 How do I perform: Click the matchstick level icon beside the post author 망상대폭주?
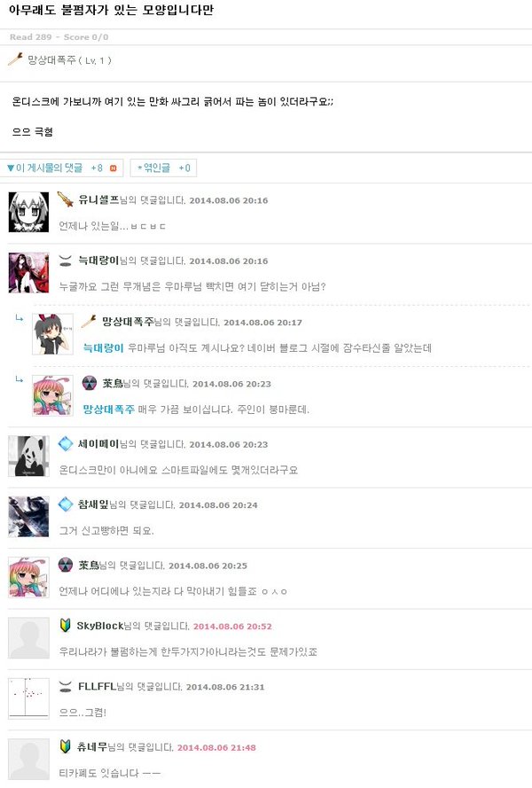pos(15,59)
